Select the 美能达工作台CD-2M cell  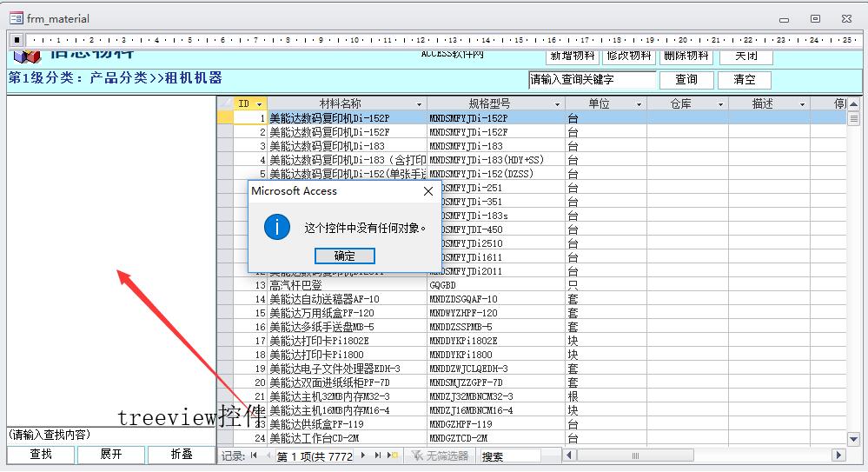coord(348,438)
